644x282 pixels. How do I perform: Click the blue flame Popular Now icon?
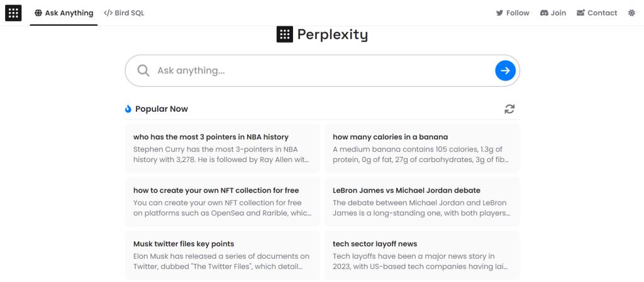pos(128,109)
